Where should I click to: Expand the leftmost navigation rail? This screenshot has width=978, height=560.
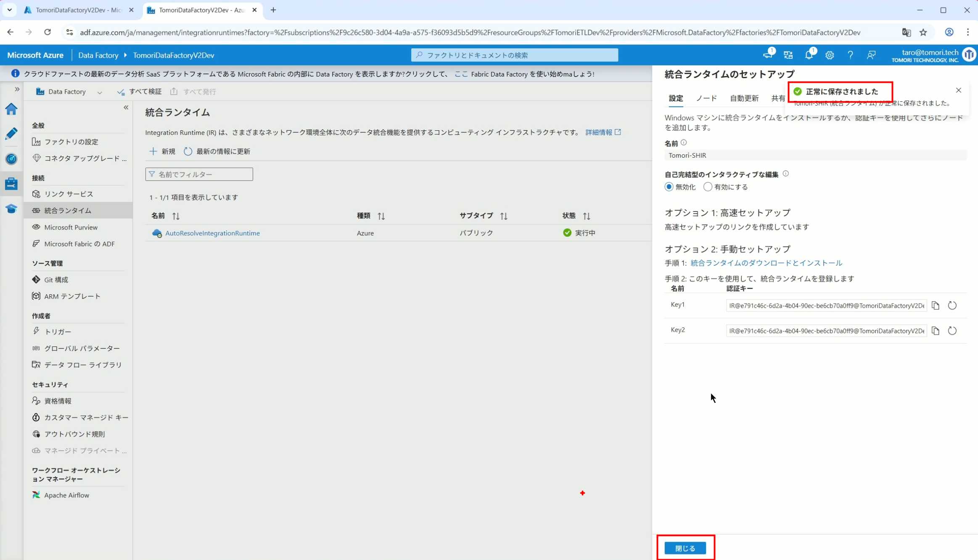(17, 89)
